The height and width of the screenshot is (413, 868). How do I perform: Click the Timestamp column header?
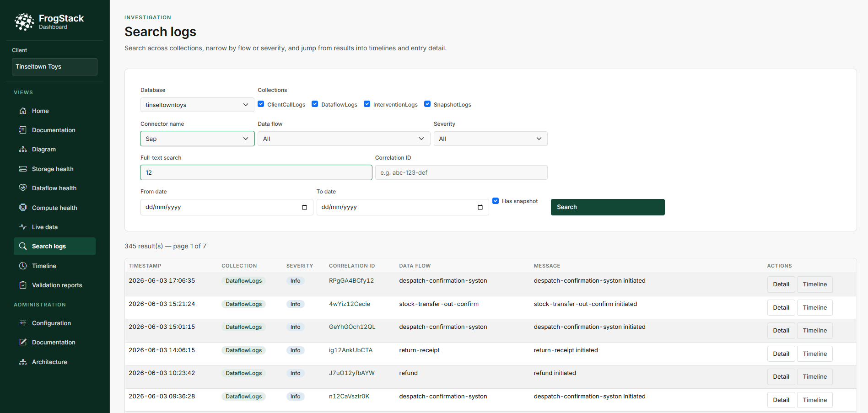point(145,266)
